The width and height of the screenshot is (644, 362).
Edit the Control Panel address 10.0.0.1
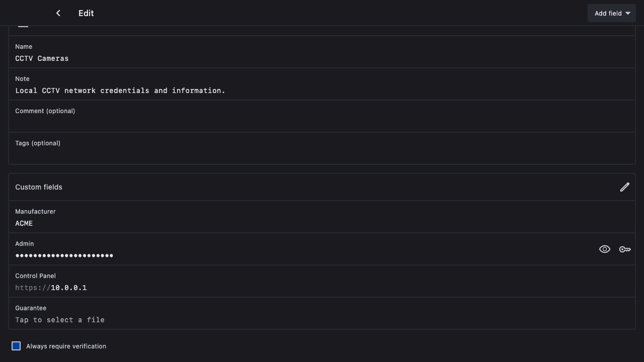pos(69,288)
